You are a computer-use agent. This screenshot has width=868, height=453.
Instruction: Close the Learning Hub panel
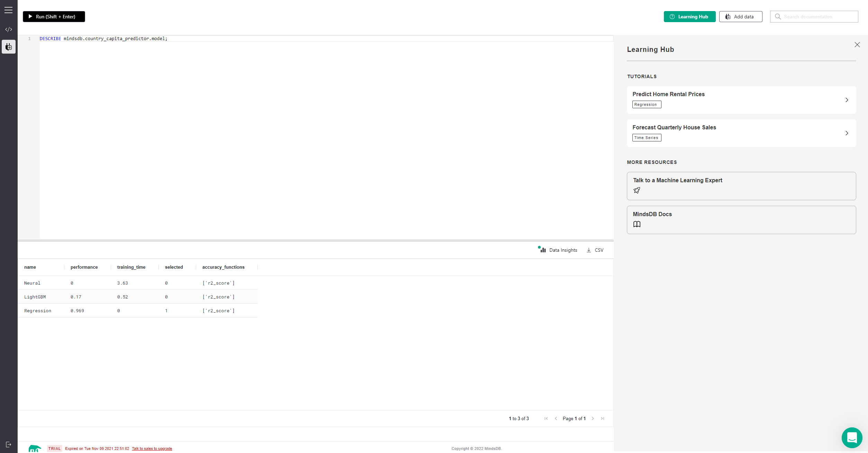pyautogui.click(x=857, y=45)
